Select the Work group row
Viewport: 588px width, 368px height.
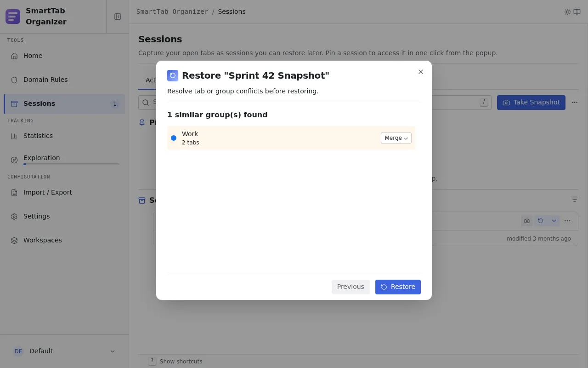click(x=291, y=138)
